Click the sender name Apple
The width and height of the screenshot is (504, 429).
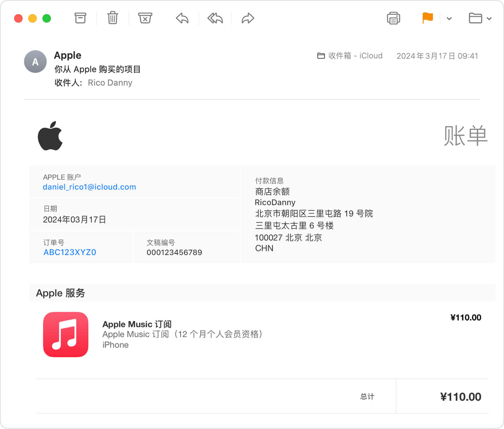(x=67, y=55)
